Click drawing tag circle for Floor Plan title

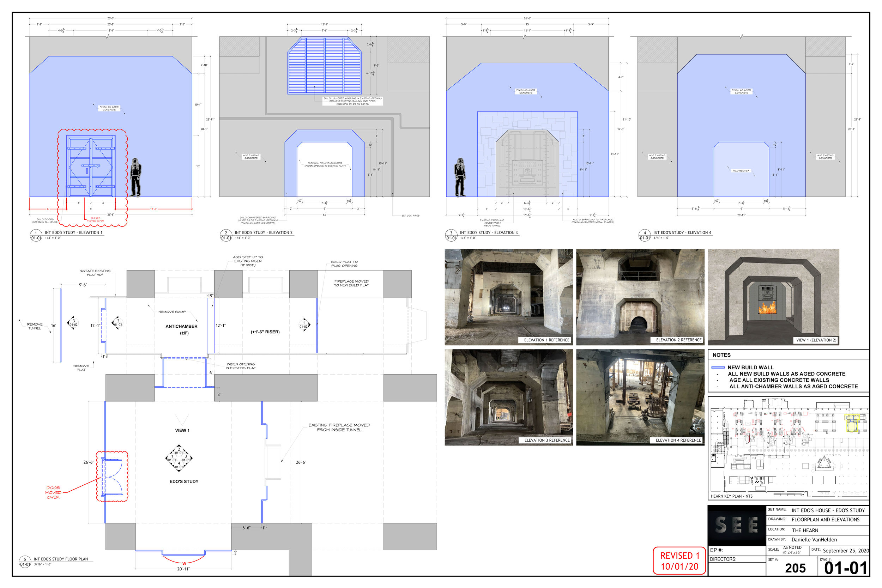coord(25,562)
